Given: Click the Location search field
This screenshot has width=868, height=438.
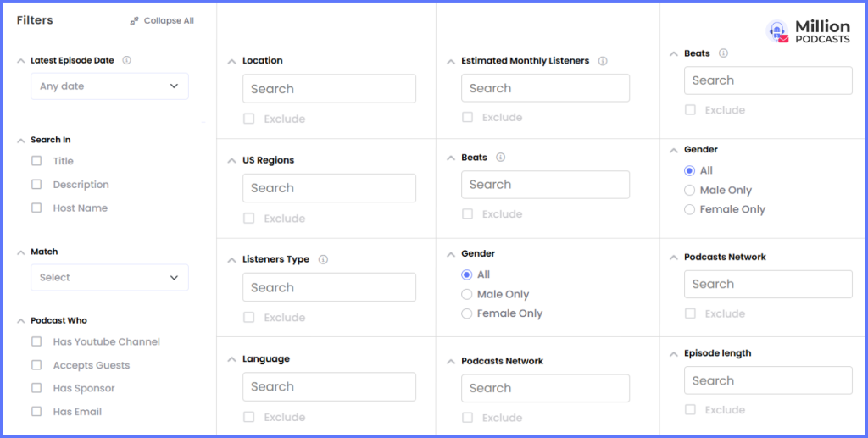Looking at the screenshot, I should tap(329, 89).
